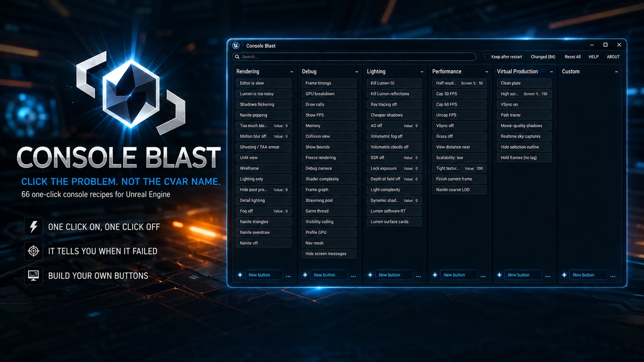Open the Rendering column ellipsis menu
The image size is (644, 362).
(288, 276)
